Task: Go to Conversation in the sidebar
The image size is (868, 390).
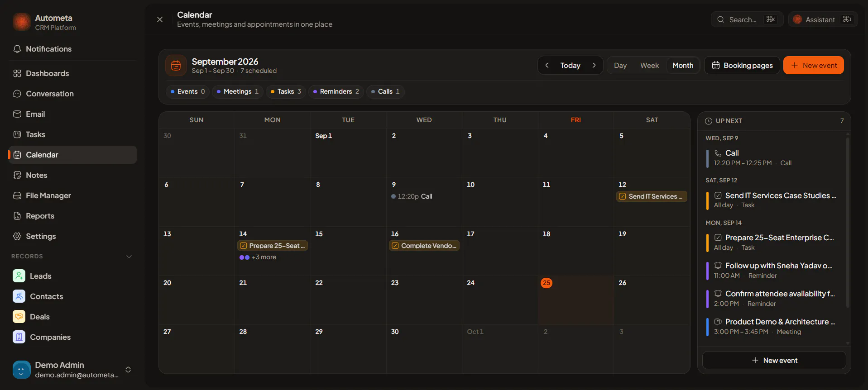Action: (72, 94)
